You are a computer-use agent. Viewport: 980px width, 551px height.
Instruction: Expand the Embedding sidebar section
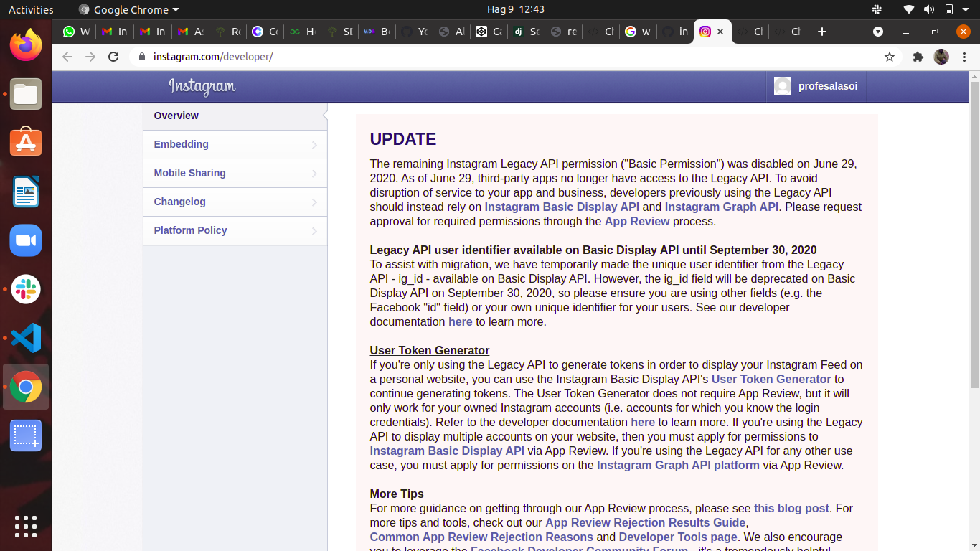(x=235, y=144)
